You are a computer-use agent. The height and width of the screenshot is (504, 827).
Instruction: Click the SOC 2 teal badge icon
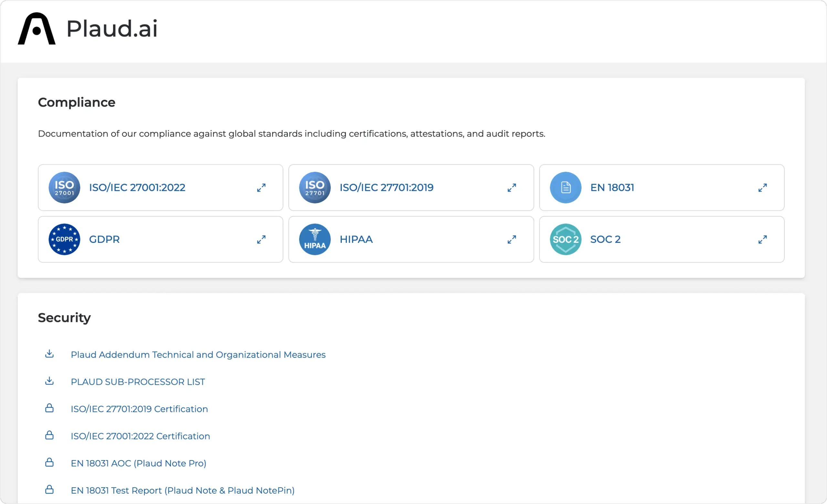566,239
